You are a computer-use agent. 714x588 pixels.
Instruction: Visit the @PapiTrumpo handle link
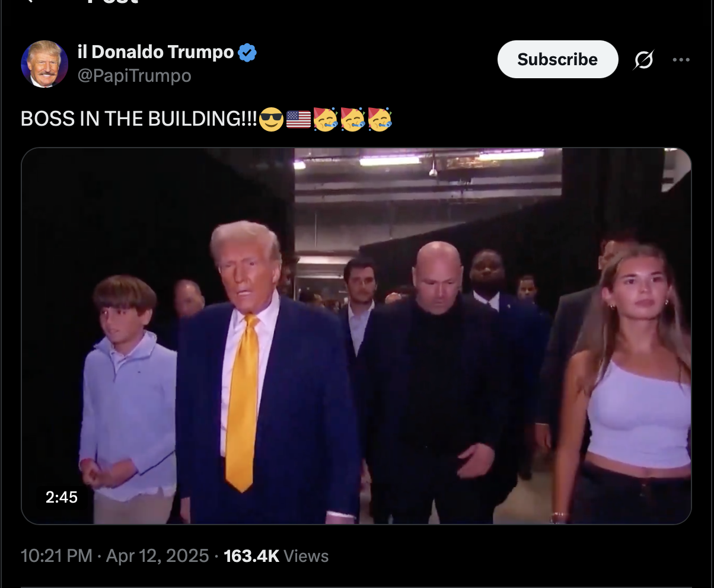pos(135,76)
